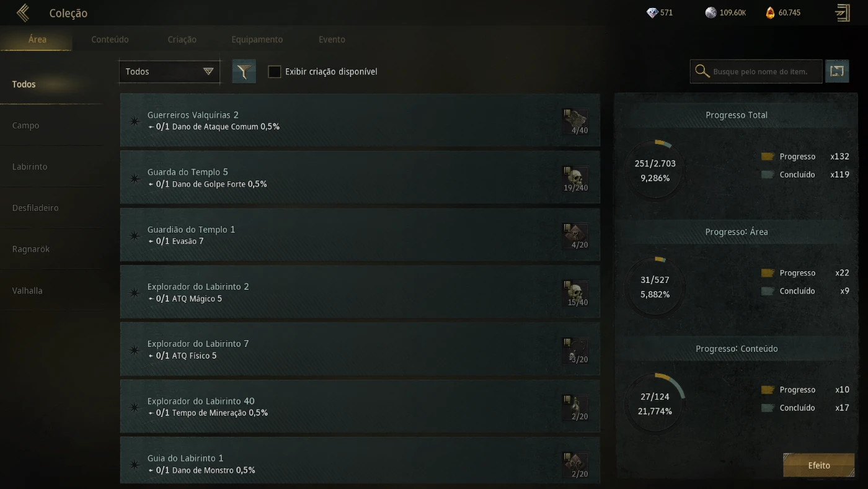Click the Efeito button
This screenshot has height=489, width=868.
point(818,465)
